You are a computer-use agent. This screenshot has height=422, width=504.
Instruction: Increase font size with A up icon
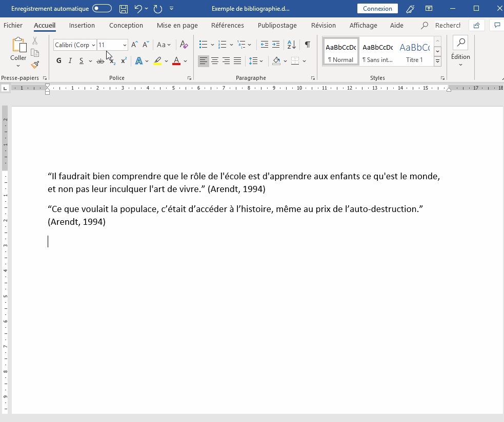click(x=135, y=45)
